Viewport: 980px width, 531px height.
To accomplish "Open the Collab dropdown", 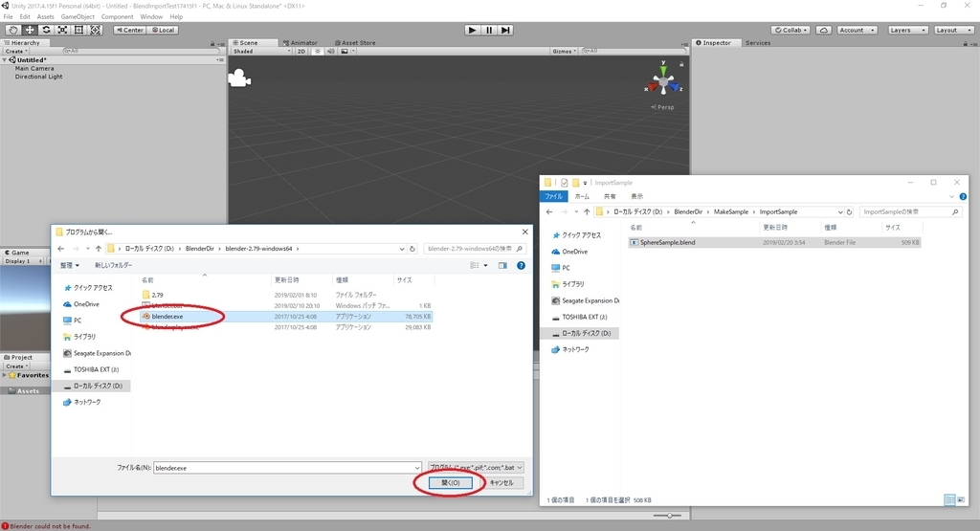I will pyautogui.click(x=791, y=30).
